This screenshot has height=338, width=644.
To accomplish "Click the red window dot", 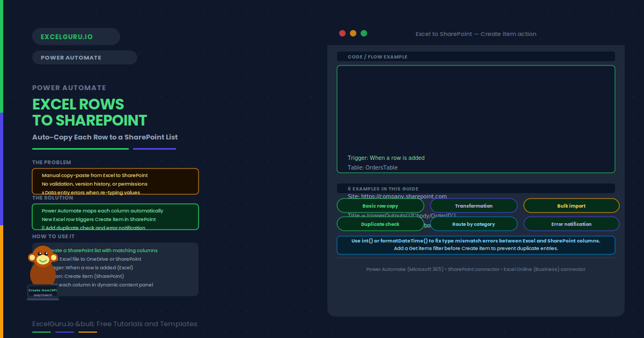I will 342,33.
